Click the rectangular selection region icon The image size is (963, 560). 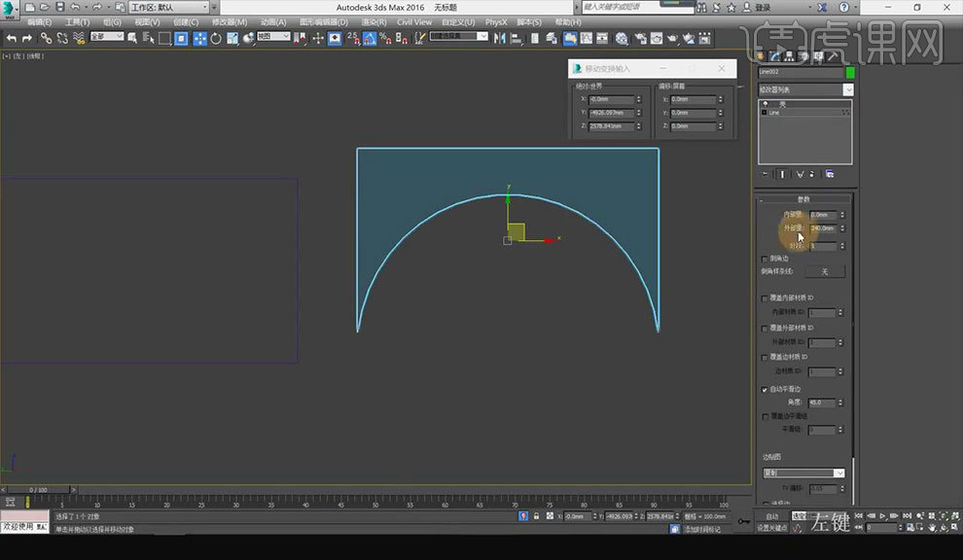pyautogui.click(x=164, y=38)
